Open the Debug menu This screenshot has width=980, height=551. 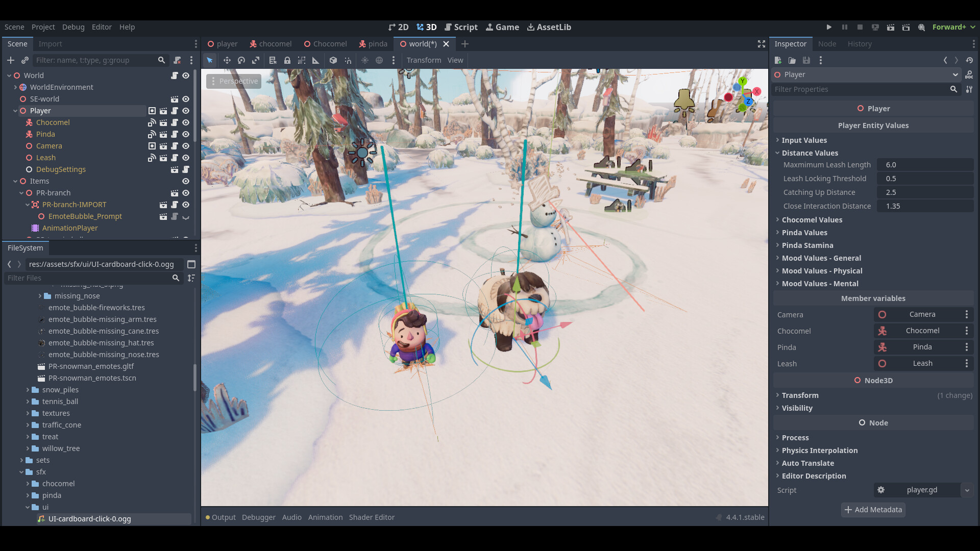pyautogui.click(x=73, y=27)
